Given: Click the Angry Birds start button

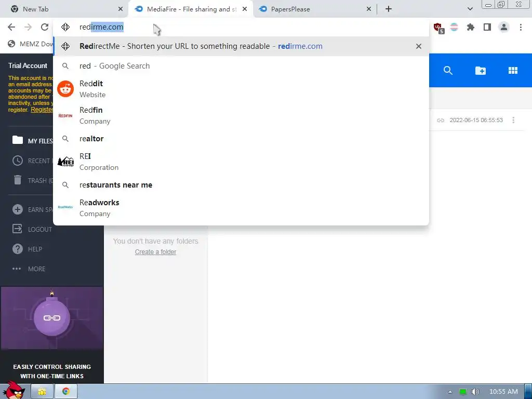Looking at the screenshot, I should click(x=14, y=391).
